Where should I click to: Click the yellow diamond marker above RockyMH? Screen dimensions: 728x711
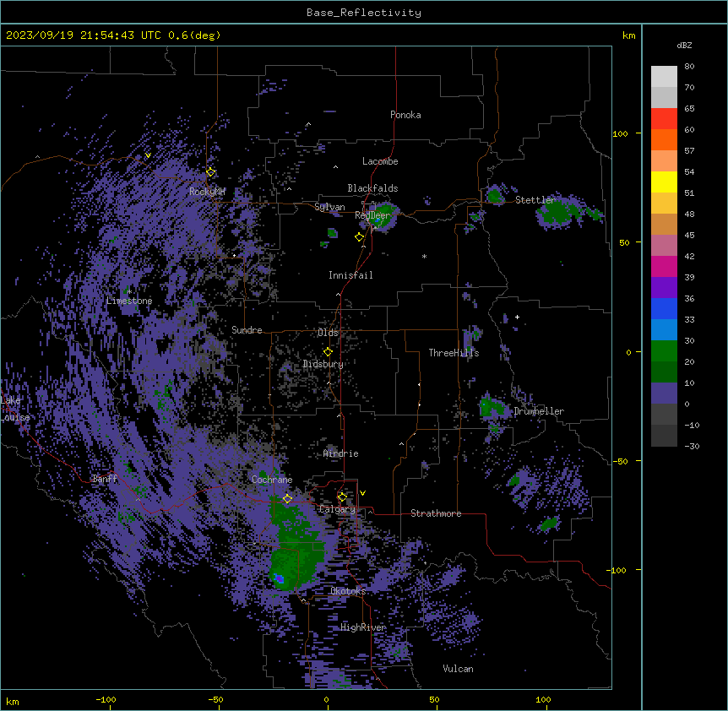click(x=210, y=172)
